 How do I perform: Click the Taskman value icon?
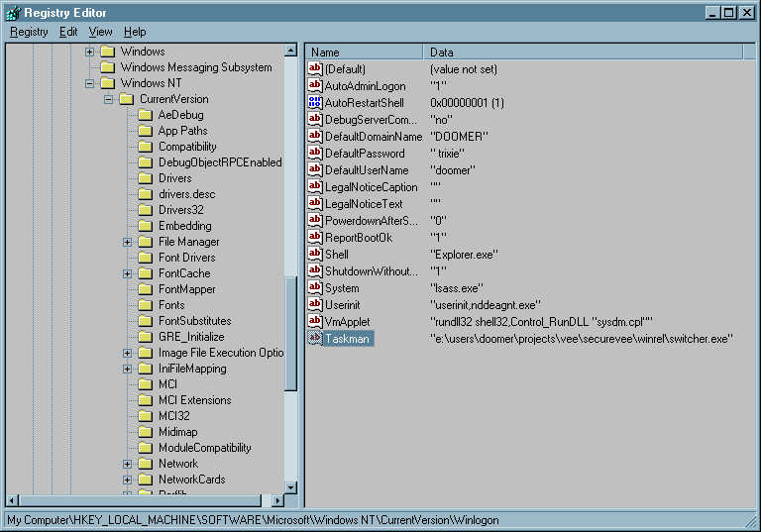(x=316, y=339)
